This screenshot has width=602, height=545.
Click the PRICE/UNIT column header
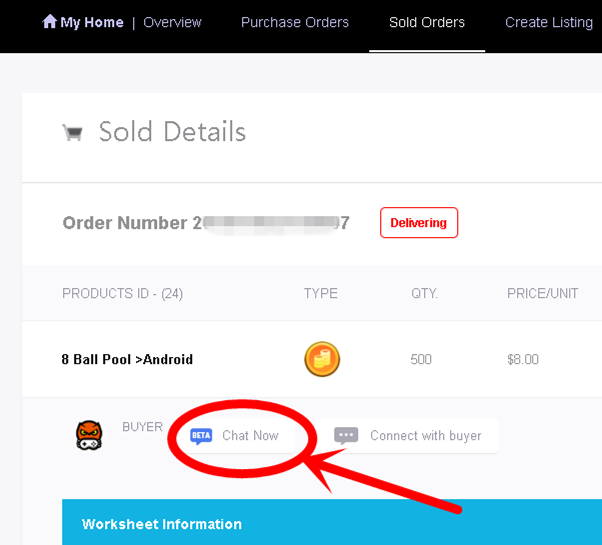tap(543, 294)
